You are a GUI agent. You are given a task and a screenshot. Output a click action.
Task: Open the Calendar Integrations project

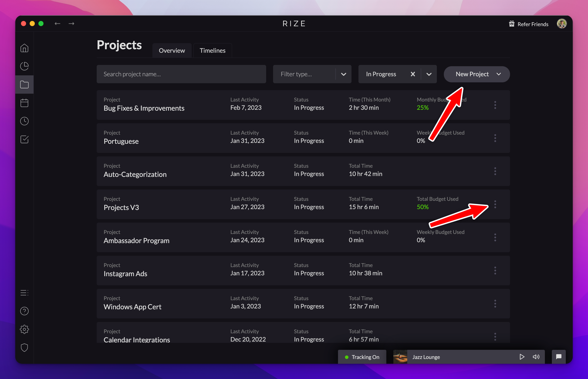tap(137, 340)
